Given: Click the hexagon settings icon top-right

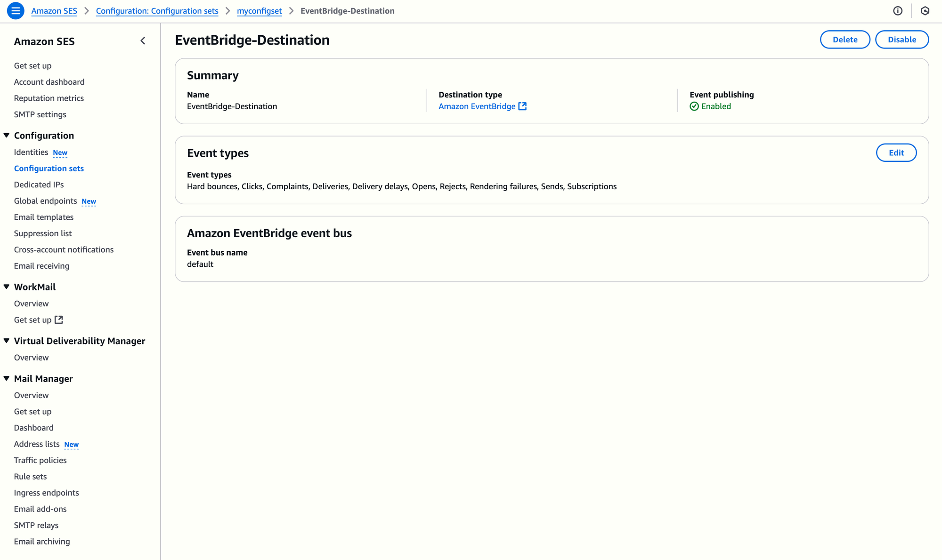Looking at the screenshot, I should (925, 11).
